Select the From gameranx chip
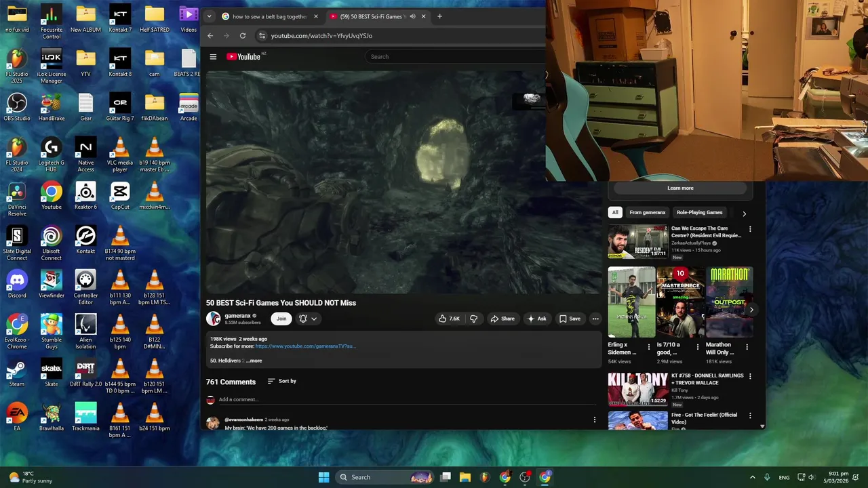 click(647, 213)
